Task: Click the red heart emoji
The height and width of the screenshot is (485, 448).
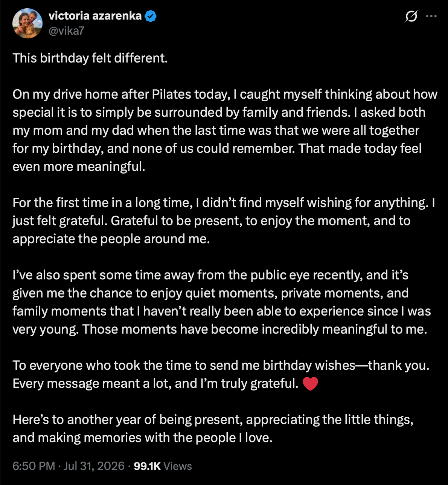Action: (x=310, y=384)
